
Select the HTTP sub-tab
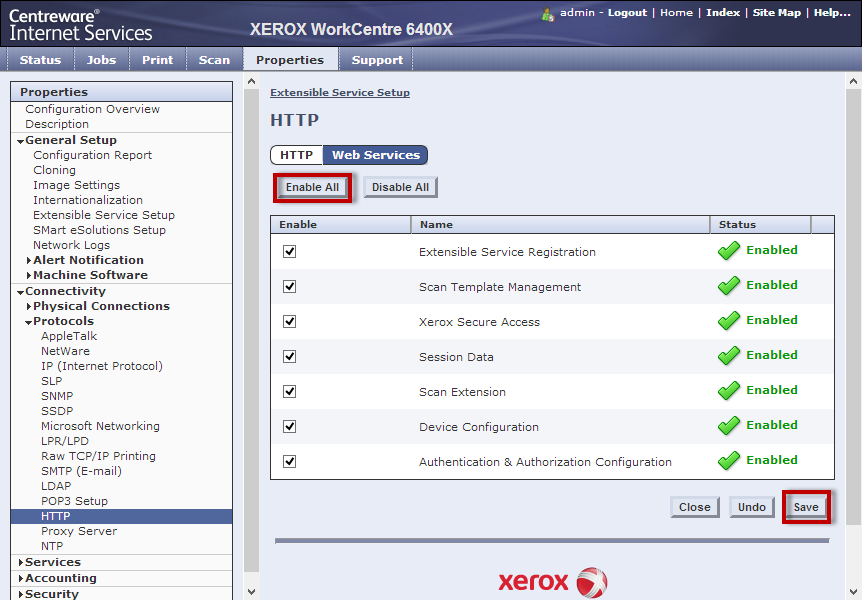296,155
